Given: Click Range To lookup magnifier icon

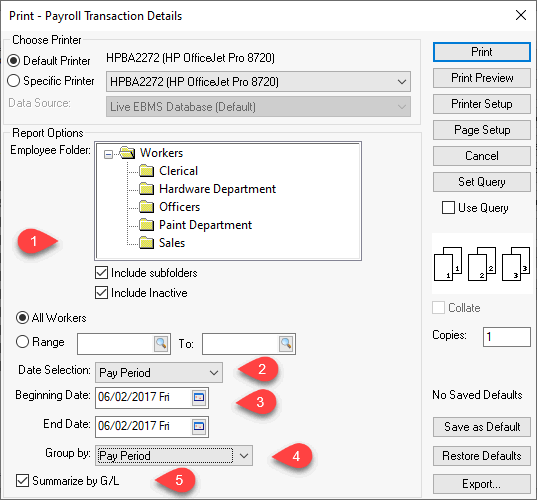Looking at the screenshot, I should tap(286, 343).
